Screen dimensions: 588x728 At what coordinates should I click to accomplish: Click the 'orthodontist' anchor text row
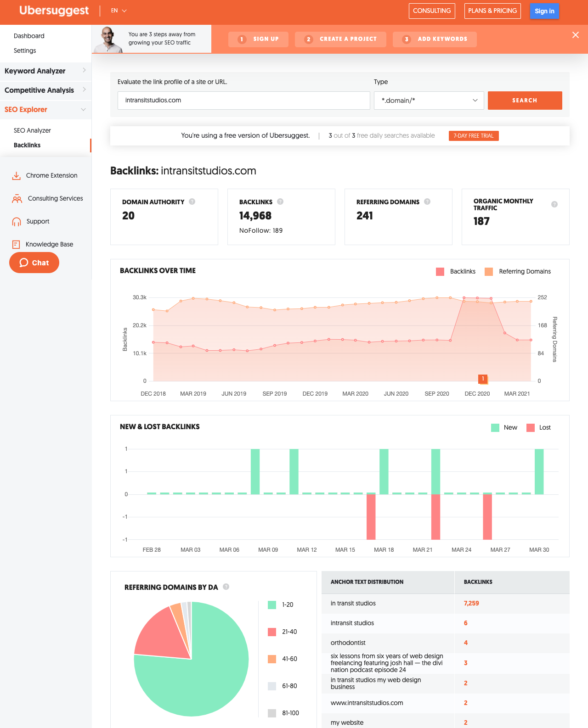click(x=446, y=643)
